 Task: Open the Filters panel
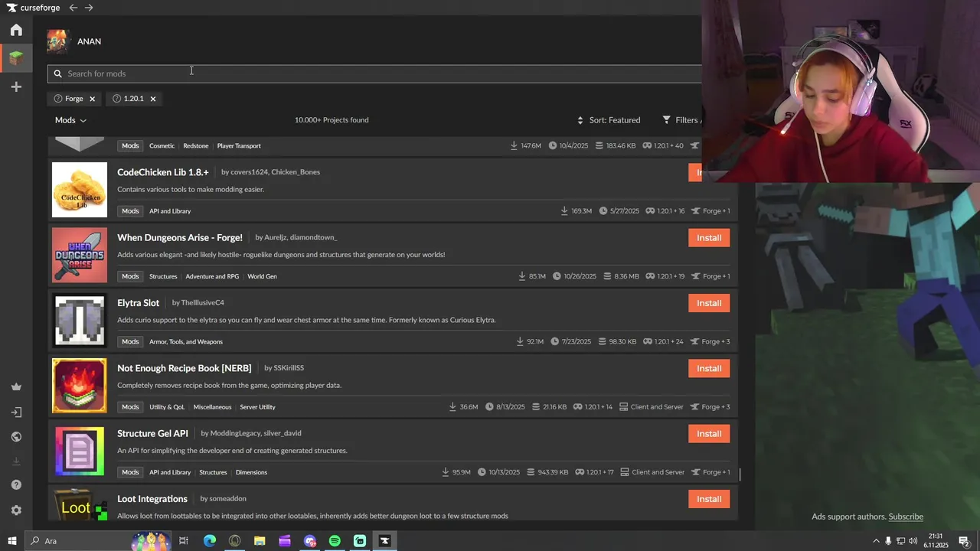681,120
